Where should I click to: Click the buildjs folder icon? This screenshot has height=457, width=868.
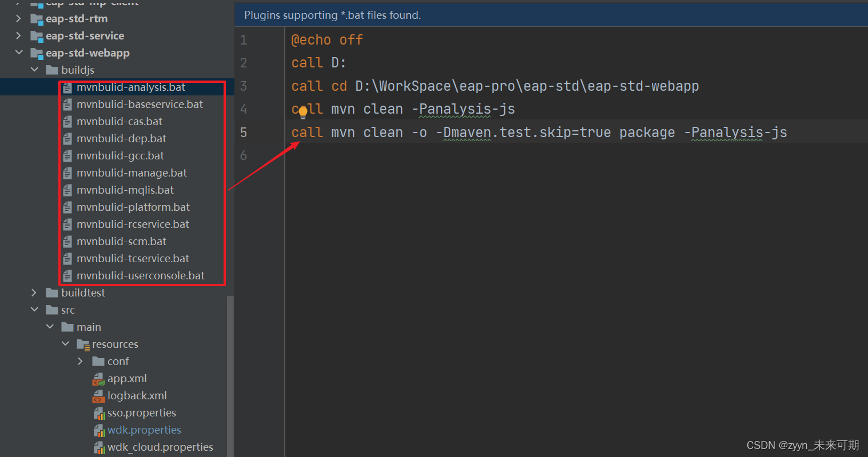pos(52,70)
